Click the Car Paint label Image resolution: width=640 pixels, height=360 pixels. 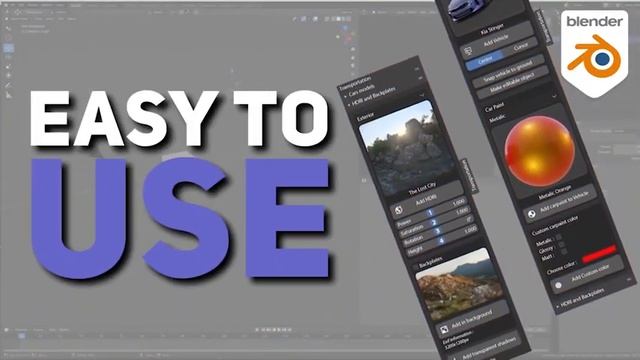pyautogui.click(x=494, y=107)
